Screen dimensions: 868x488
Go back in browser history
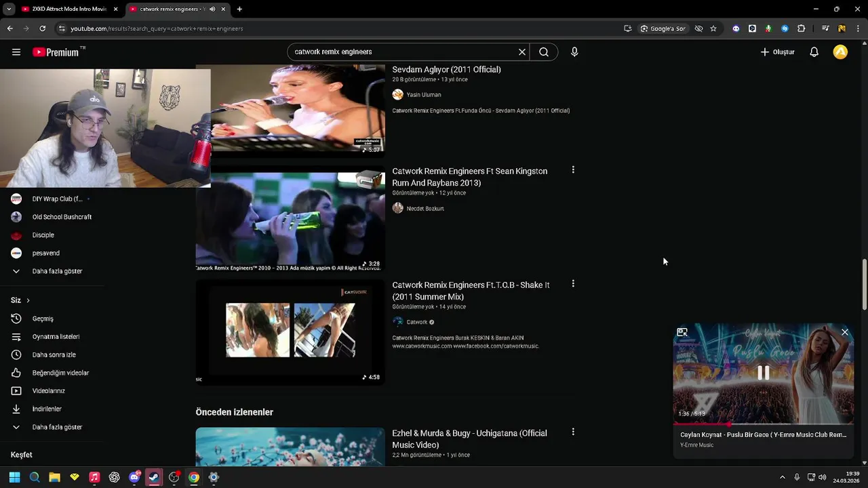pyautogui.click(x=9, y=28)
